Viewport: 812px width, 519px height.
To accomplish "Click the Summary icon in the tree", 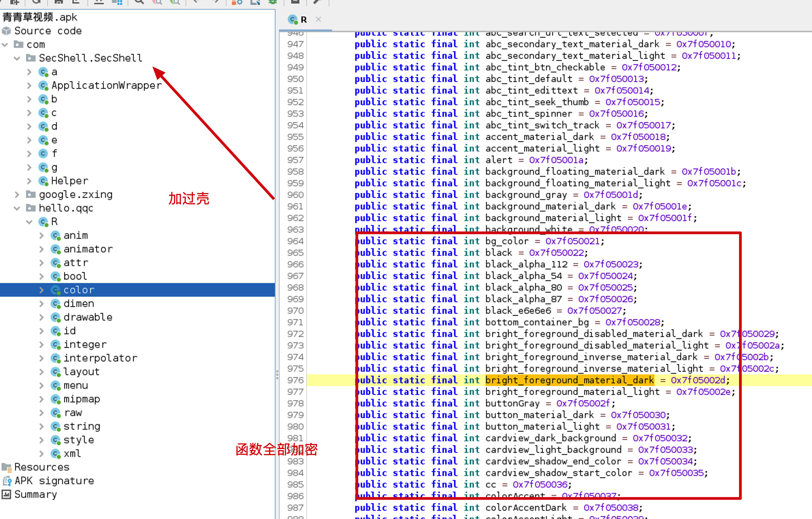I will point(6,494).
